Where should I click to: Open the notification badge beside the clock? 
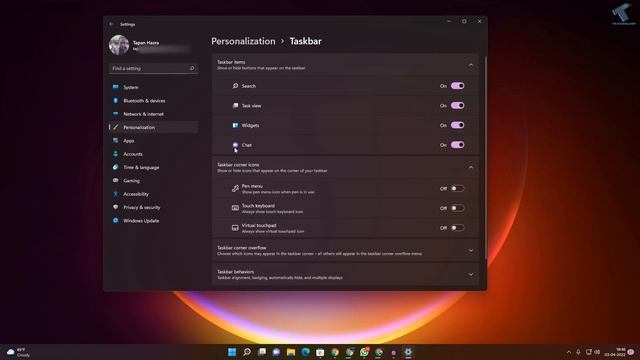[631, 352]
